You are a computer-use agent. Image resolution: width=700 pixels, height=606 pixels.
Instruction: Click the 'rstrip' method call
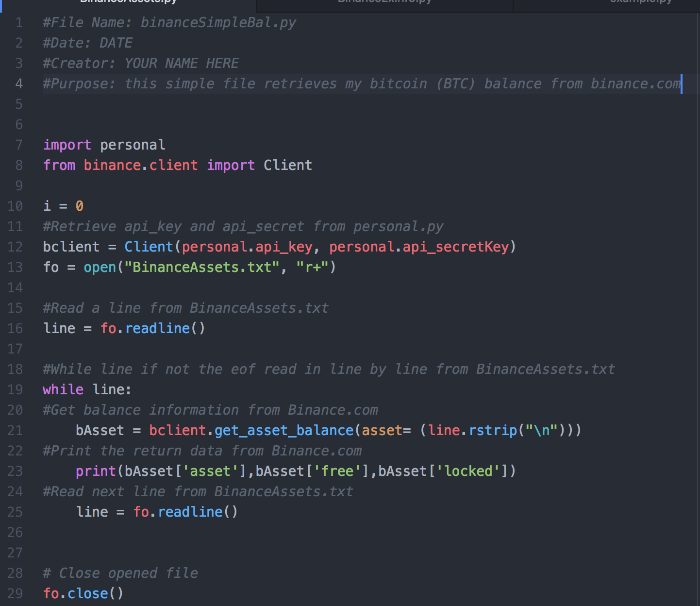pyautogui.click(x=493, y=431)
